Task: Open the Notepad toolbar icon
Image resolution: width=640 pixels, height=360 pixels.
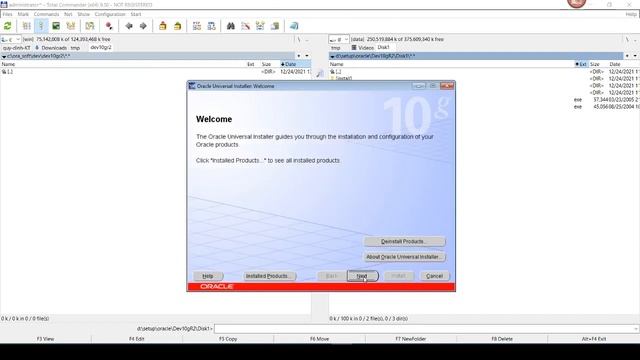Action: point(294,26)
